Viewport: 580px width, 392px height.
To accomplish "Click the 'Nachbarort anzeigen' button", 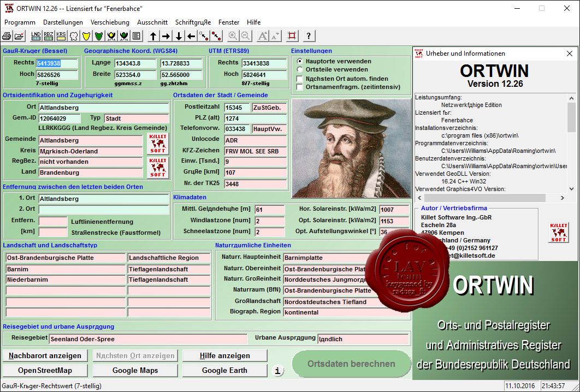I will [45, 356].
